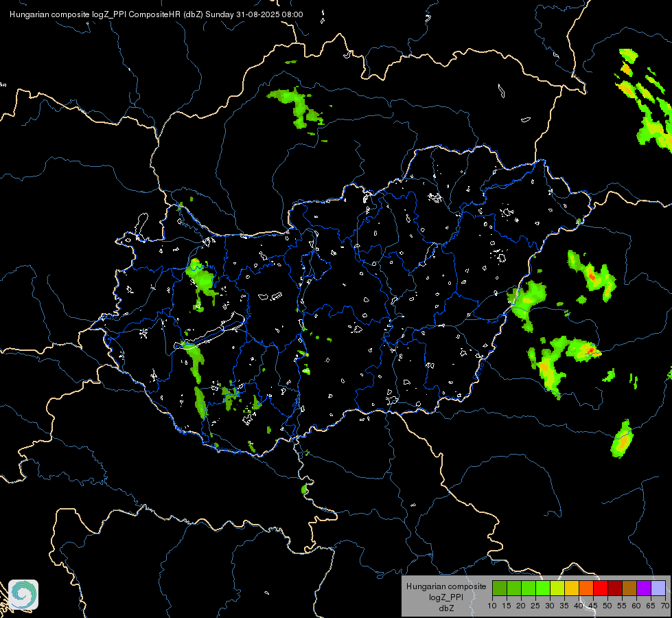Image resolution: width=672 pixels, height=618 pixels.
Task: Pick the 20–25 dBZ legend swatch
Action: pyautogui.click(x=529, y=588)
